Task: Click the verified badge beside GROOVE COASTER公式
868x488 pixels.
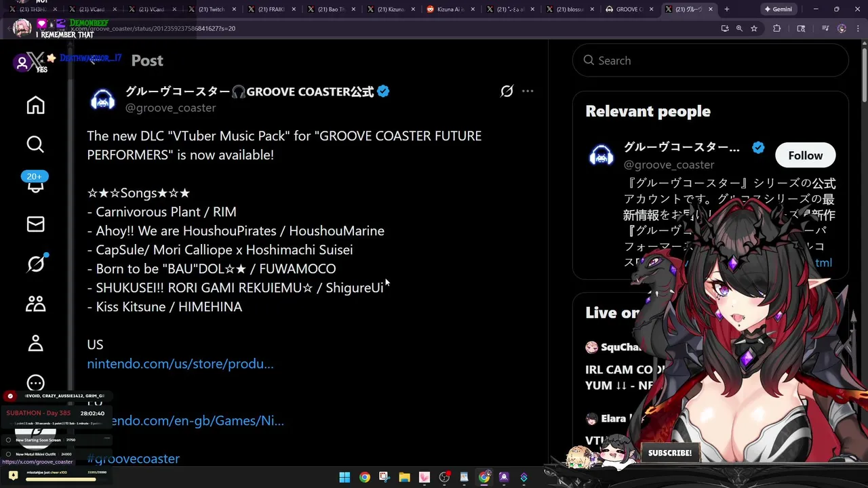Action: 383,91
